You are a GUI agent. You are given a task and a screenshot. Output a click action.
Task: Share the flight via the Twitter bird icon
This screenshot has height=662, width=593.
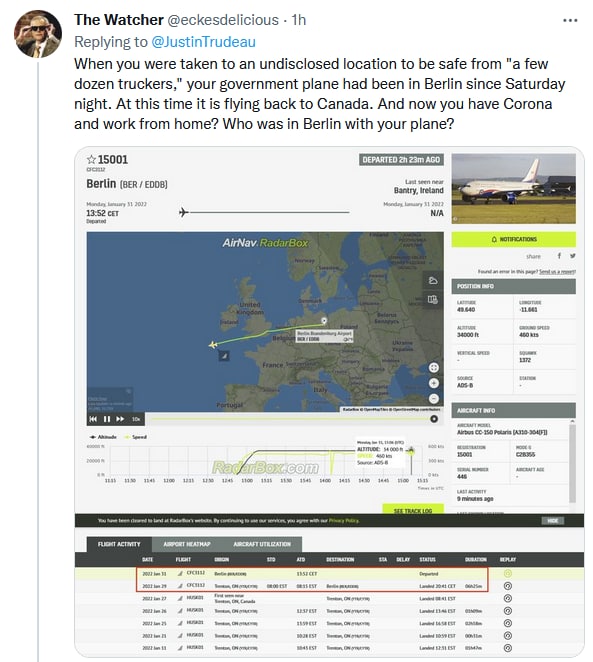pyautogui.click(x=572, y=256)
